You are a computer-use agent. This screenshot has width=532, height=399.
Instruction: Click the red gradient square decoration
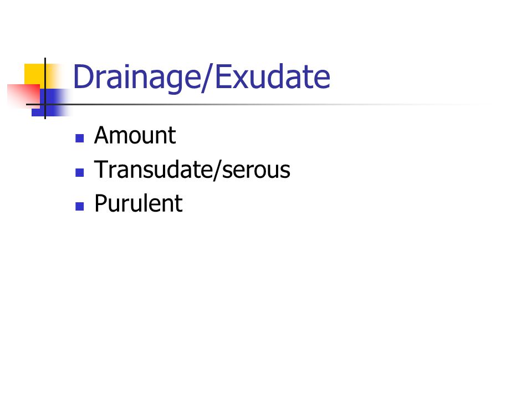click(24, 96)
